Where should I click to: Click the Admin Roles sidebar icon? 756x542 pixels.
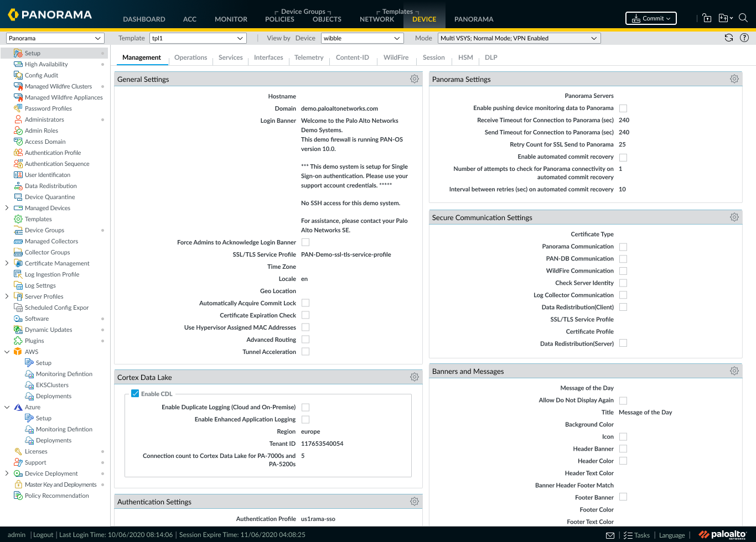pyautogui.click(x=18, y=131)
